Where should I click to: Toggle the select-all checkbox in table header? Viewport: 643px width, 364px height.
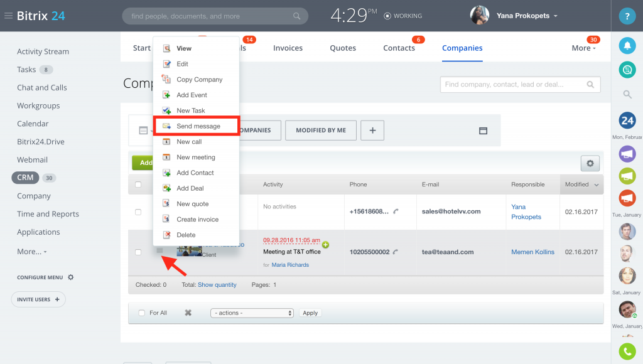[138, 185]
